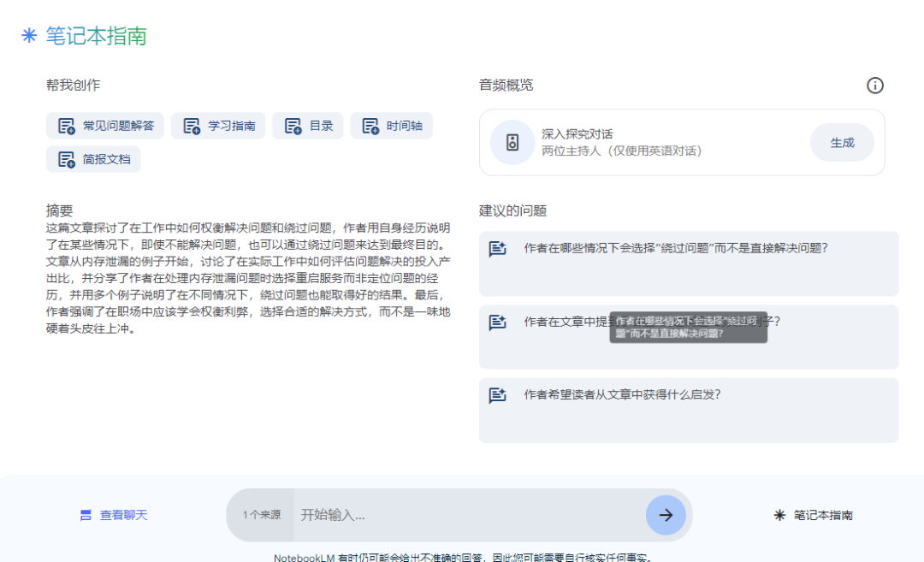The image size is (924, 562).
Task: Click the icon on 常见问题解答 chip
Action: click(x=67, y=126)
